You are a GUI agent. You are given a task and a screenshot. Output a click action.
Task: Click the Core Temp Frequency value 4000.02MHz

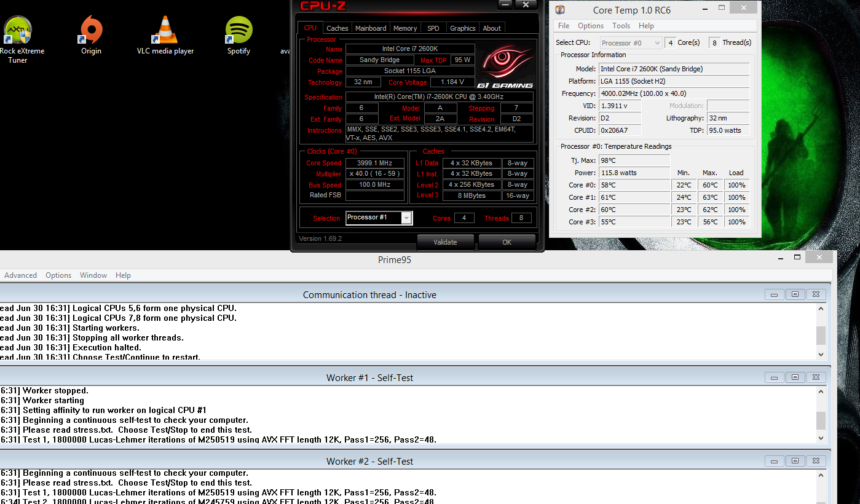[x=674, y=93]
